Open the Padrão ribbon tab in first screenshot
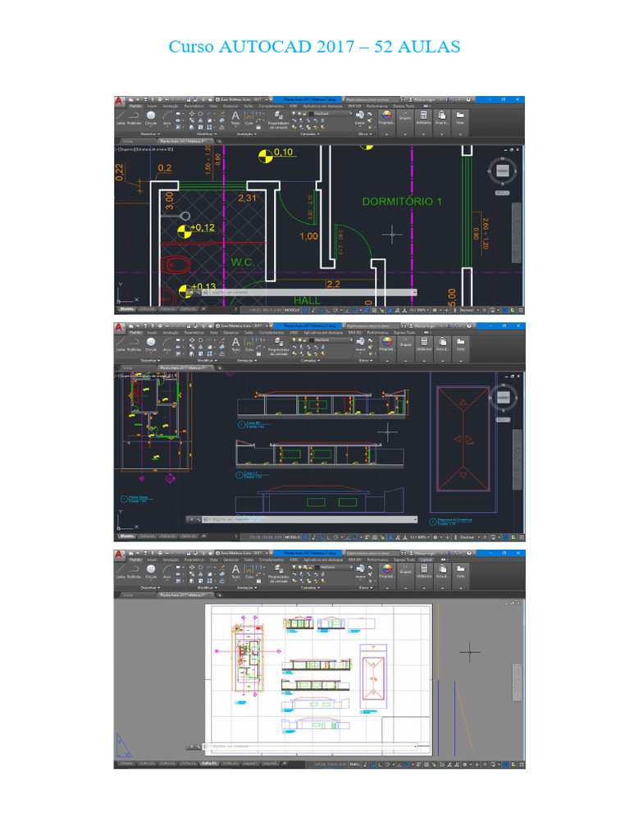 tap(135, 106)
